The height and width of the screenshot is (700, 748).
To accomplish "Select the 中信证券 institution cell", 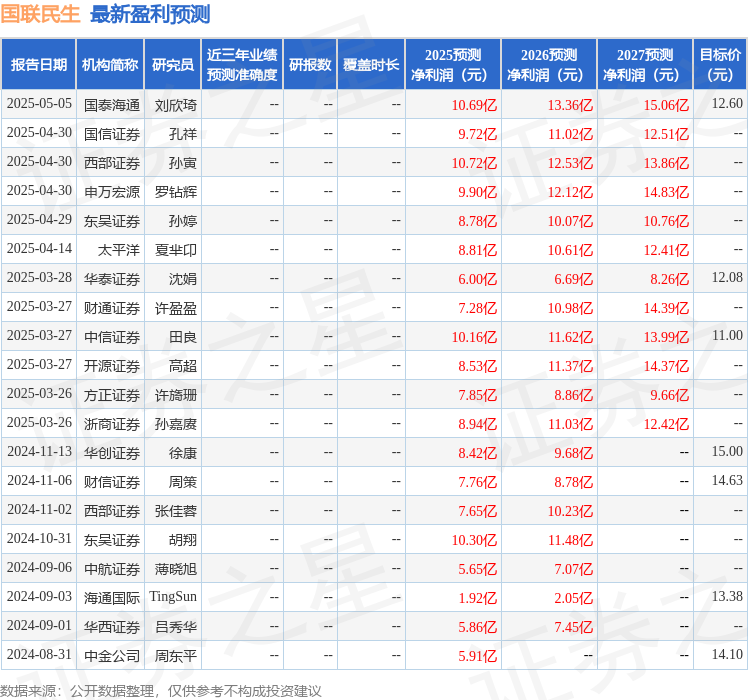I will (x=112, y=337).
